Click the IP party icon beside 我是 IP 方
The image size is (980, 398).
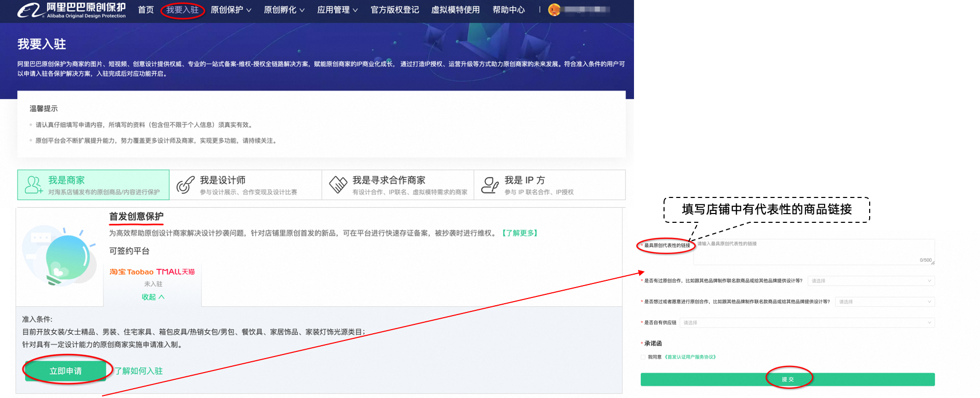[490, 185]
